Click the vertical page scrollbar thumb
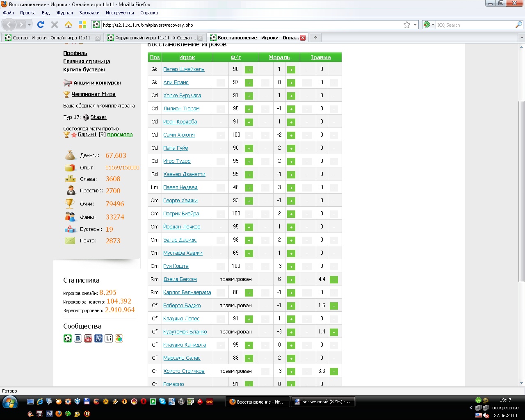 522,191
